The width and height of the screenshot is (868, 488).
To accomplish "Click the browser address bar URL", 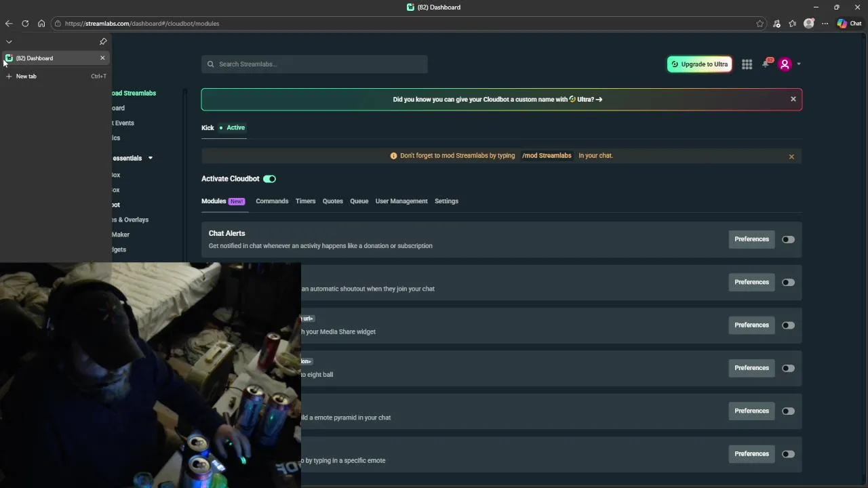I will (142, 23).
